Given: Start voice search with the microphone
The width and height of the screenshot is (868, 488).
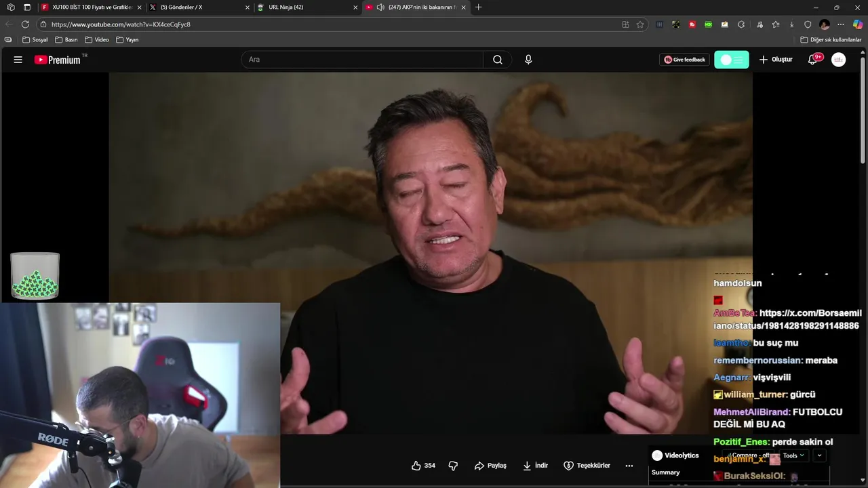Looking at the screenshot, I should [x=528, y=60].
